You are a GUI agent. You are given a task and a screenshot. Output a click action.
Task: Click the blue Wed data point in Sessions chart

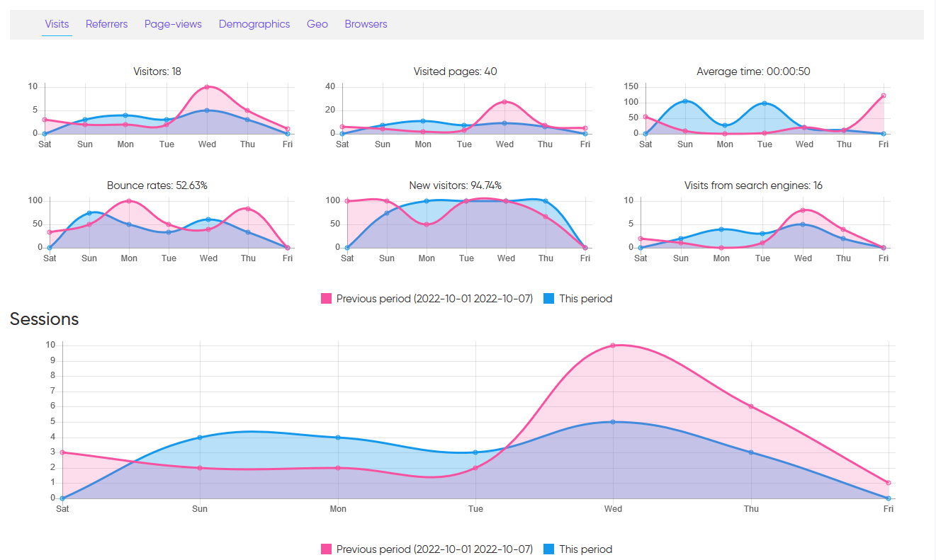pos(613,422)
